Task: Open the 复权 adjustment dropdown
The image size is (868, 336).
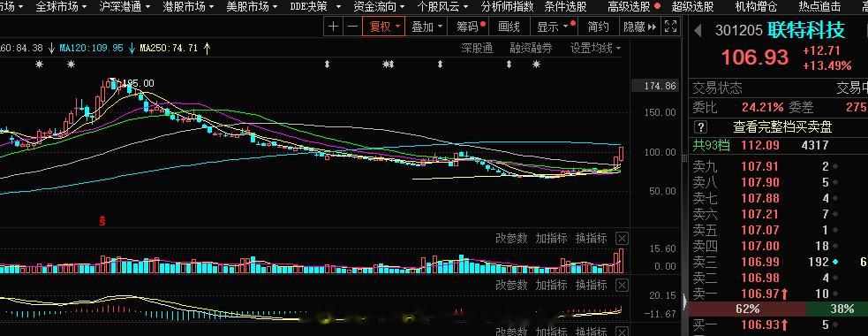Action: tap(384, 27)
